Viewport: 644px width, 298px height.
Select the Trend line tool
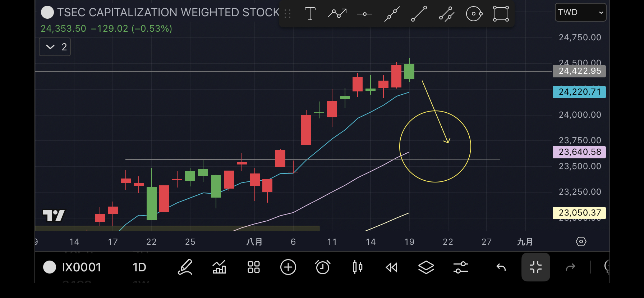(x=419, y=14)
